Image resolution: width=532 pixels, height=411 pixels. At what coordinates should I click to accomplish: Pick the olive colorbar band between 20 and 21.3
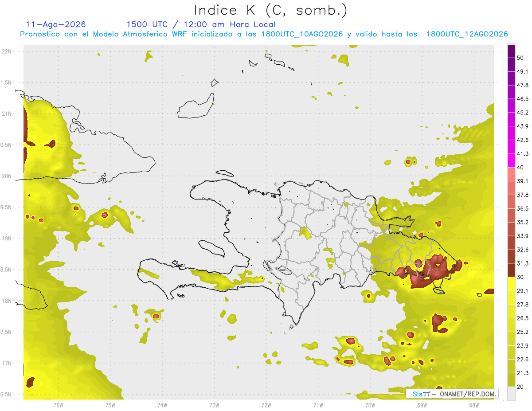tap(511, 380)
